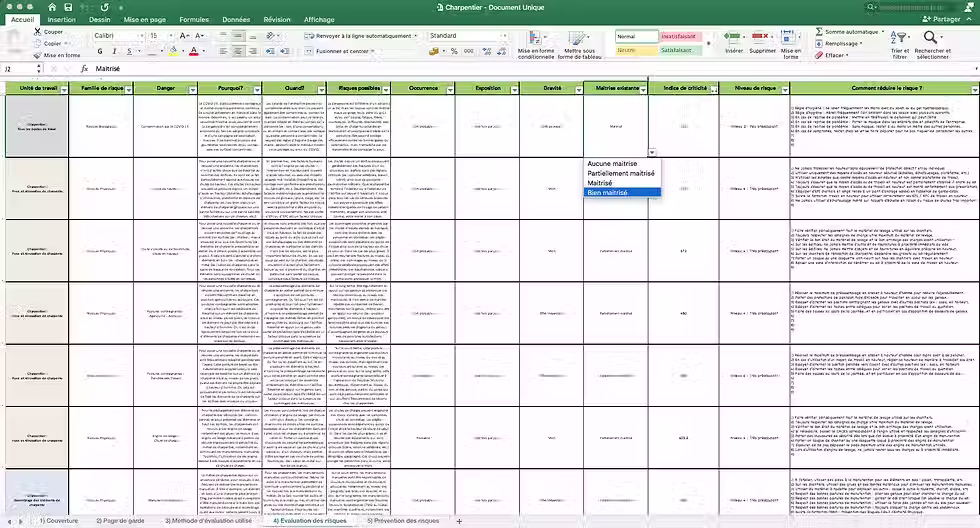Expand the cell styles gallery arrow
The height and width of the screenshot is (528, 980).
coord(708,44)
